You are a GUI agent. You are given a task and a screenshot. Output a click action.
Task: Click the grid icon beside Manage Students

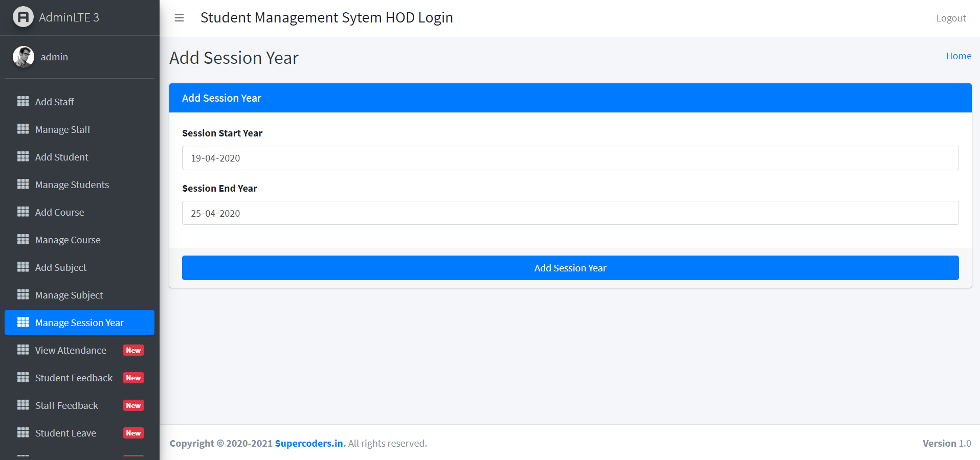coord(23,184)
